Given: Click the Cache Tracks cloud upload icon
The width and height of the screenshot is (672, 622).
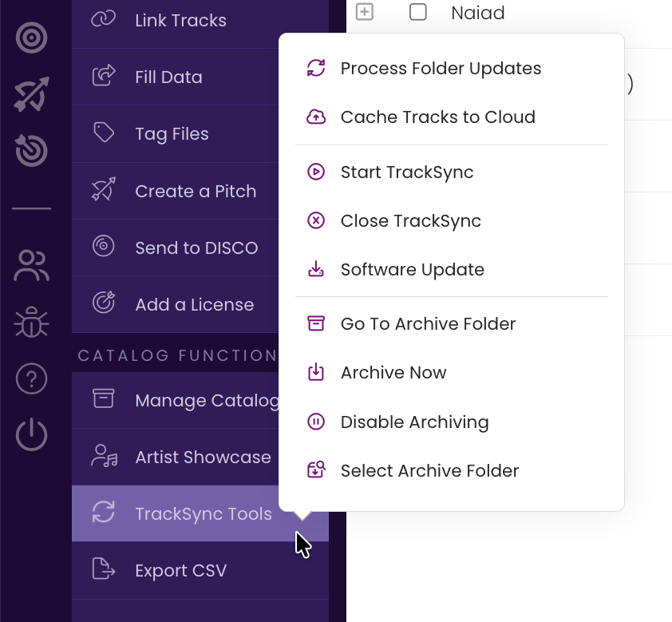Looking at the screenshot, I should (x=316, y=117).
